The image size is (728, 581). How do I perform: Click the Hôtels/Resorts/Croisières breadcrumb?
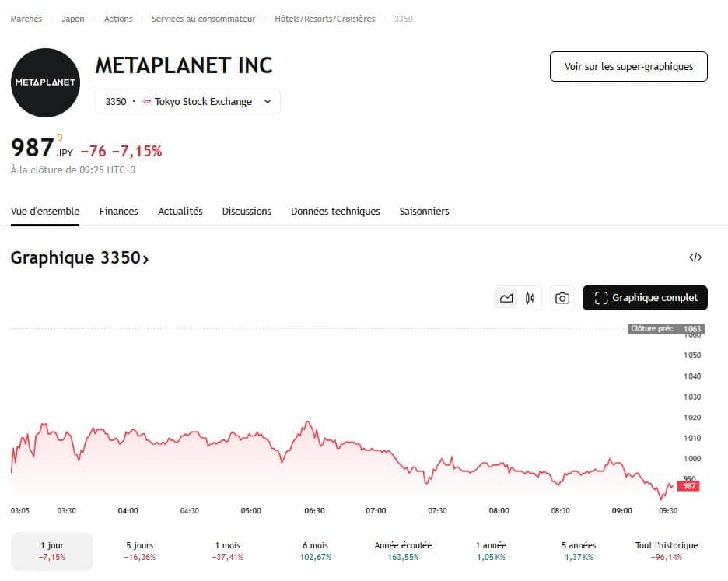(x=324, y=19)
